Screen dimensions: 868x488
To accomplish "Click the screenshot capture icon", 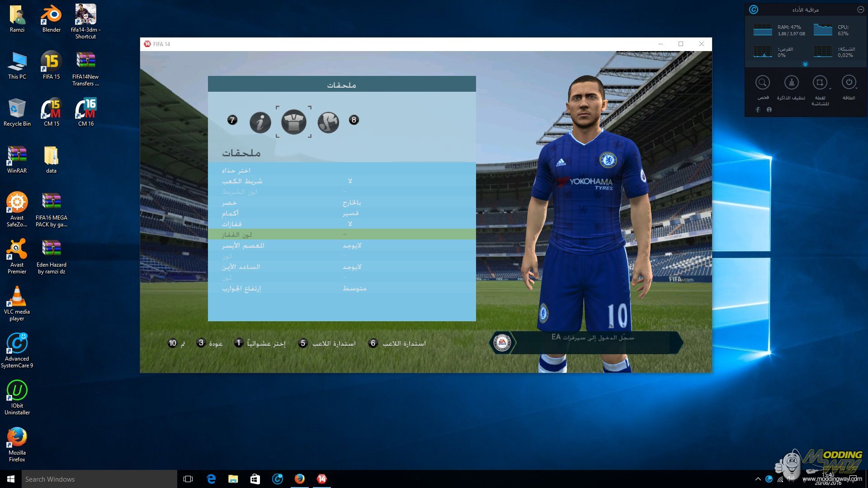I will pos(819,83).
